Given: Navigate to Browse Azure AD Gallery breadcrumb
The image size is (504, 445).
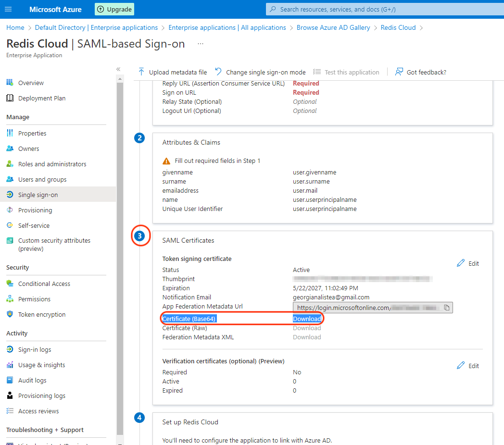Looking at the screenshot, I should pyautogui.click(x=333, y=27).
